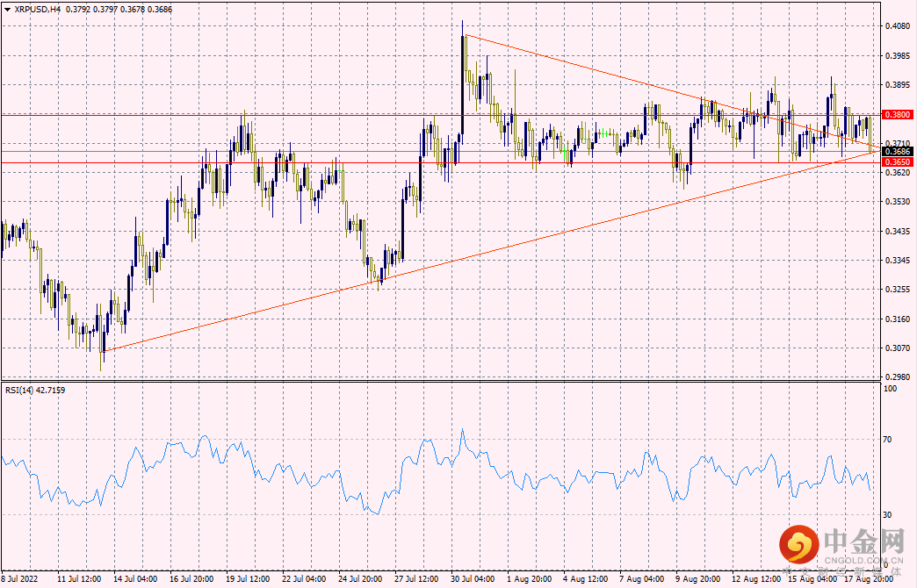Click the 0.3895 price axis label
917x588 pixels.
[898, 85]
